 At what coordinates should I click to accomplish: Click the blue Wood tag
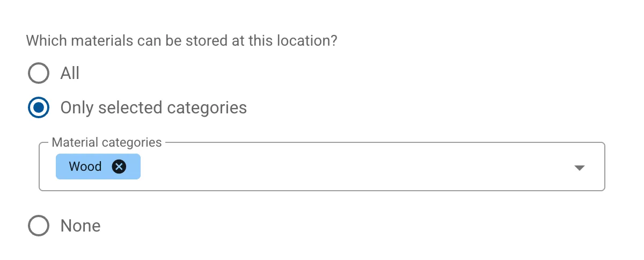(85, 167)
